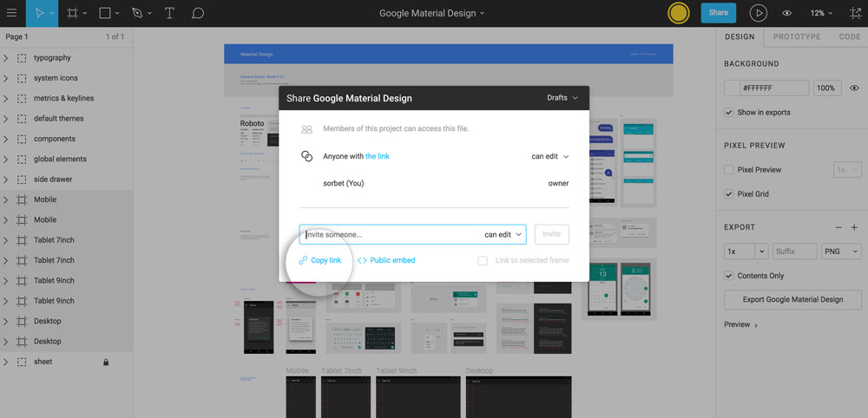Open Frame tool options dropdown arrow

pyautogui.click(x=85, y=13)
